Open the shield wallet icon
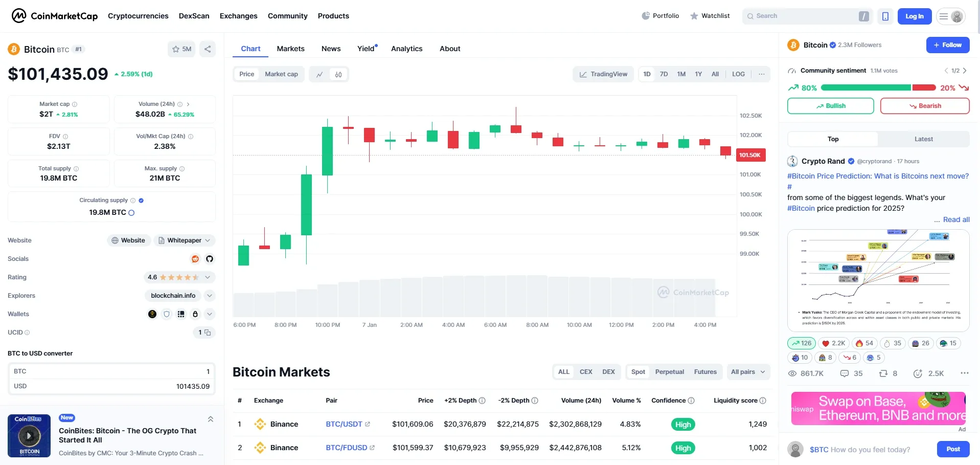980x465 pixels. click(167, 314)
